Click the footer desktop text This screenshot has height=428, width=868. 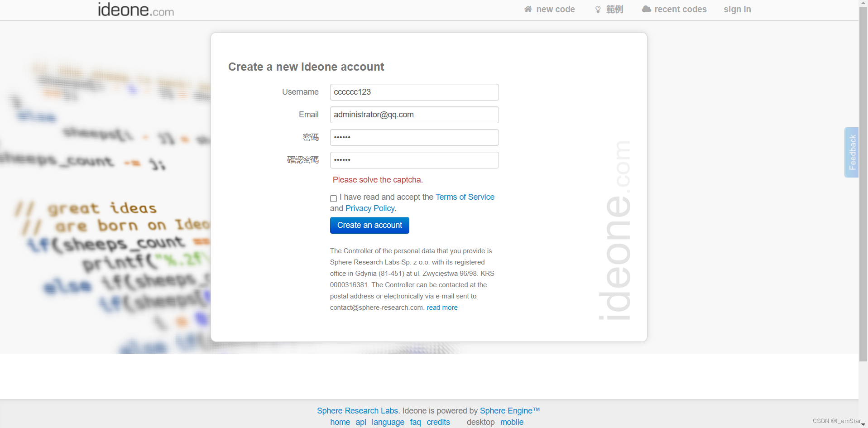point(480,422)
